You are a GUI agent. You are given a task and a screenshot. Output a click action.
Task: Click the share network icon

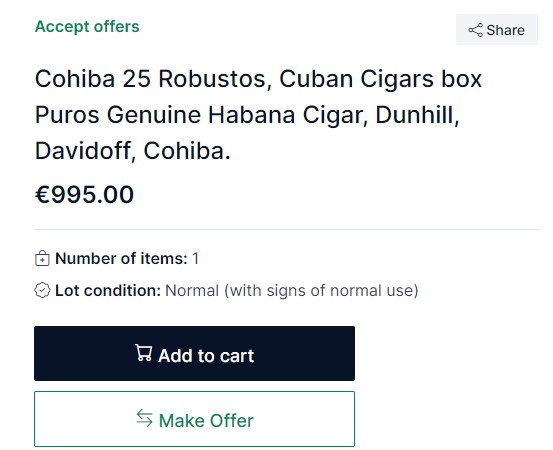click(x=475, y=30)
